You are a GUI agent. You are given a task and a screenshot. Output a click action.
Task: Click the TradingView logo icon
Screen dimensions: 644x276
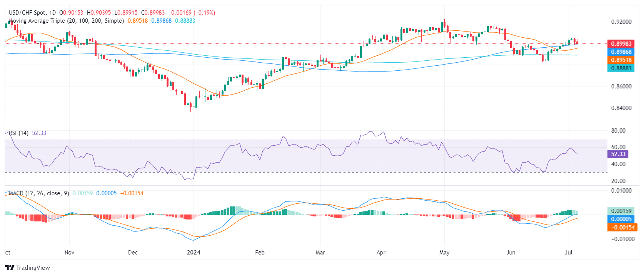[10, 268]
